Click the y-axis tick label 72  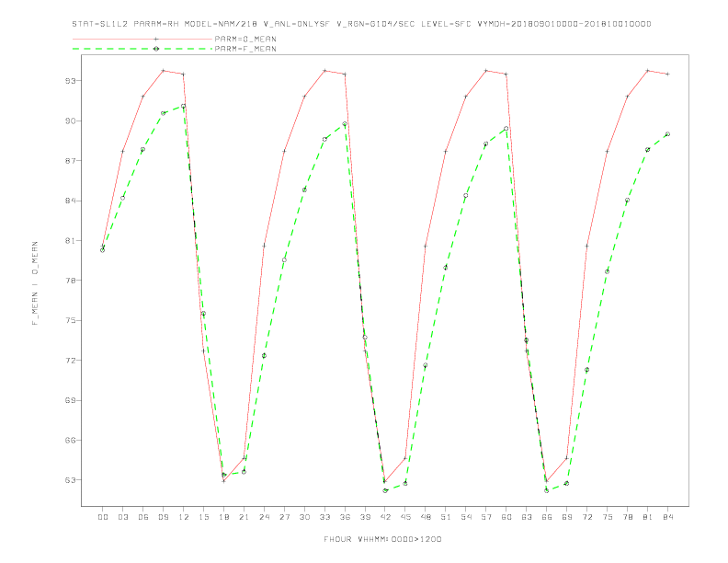(70, 361)
